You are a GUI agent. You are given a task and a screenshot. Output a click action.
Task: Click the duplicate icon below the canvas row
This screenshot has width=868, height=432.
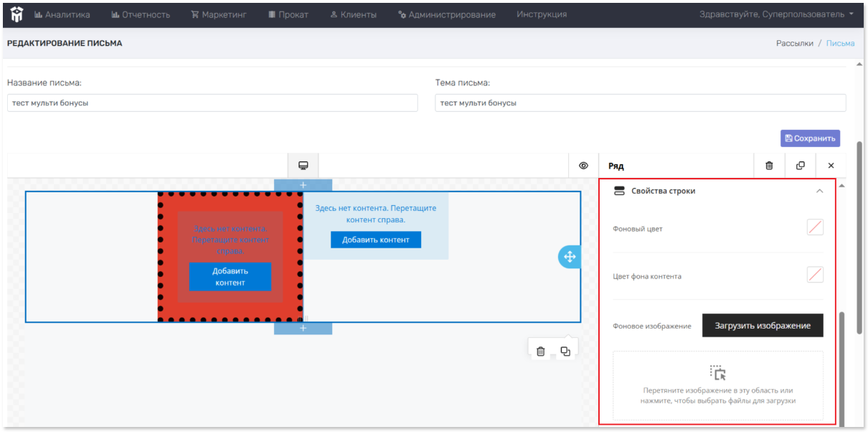565,351
